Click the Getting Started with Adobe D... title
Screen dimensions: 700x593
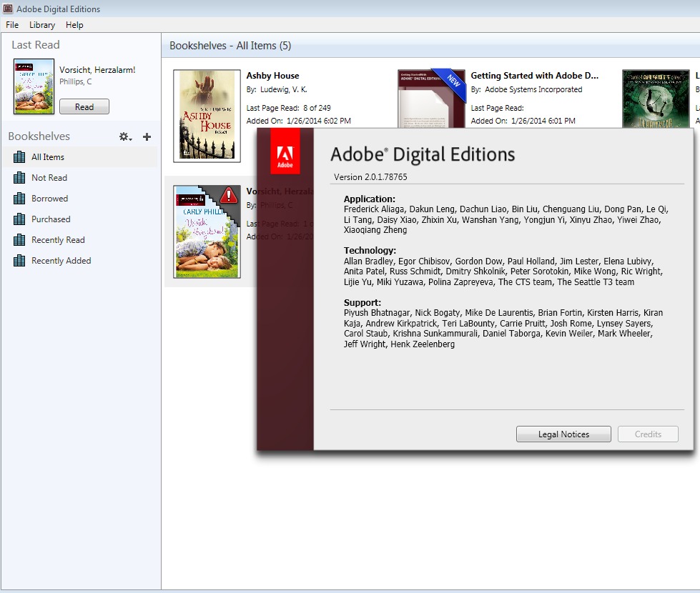[x=534, y=76]
